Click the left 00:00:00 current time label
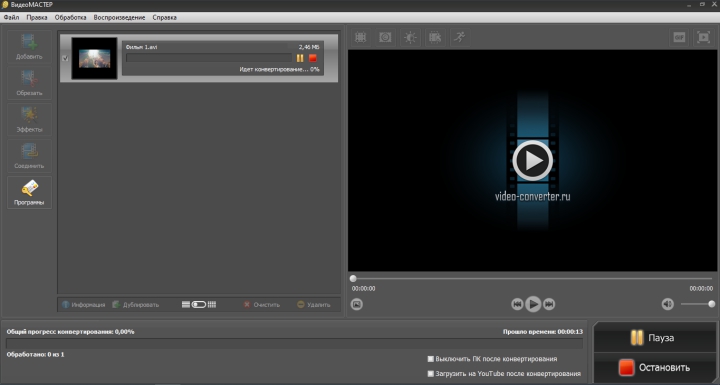 pos(363,289)
